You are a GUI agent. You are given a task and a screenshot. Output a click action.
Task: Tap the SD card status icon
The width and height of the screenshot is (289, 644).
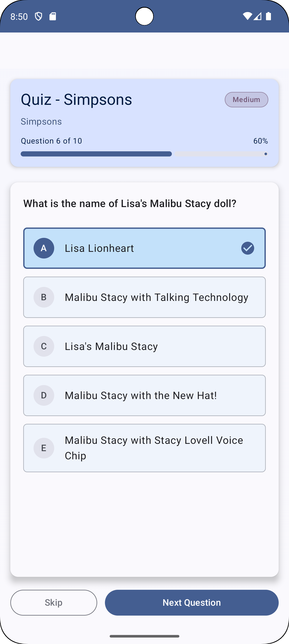[53, 17]
